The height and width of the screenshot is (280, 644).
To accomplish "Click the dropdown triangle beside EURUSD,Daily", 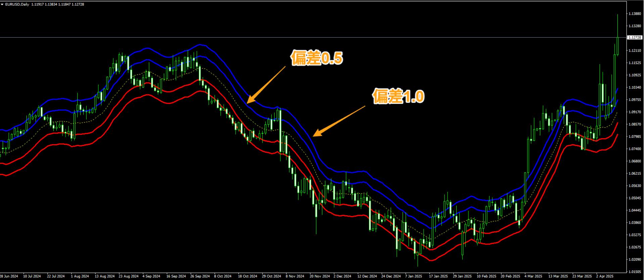I will (2, 4).
